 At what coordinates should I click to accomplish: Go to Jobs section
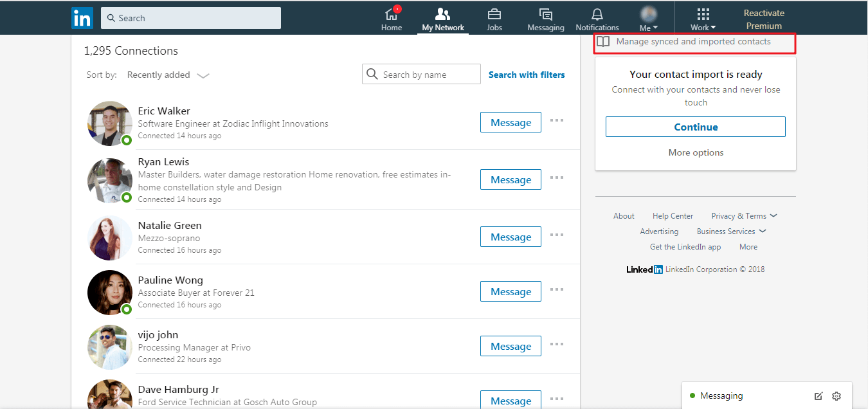(494, 19)
